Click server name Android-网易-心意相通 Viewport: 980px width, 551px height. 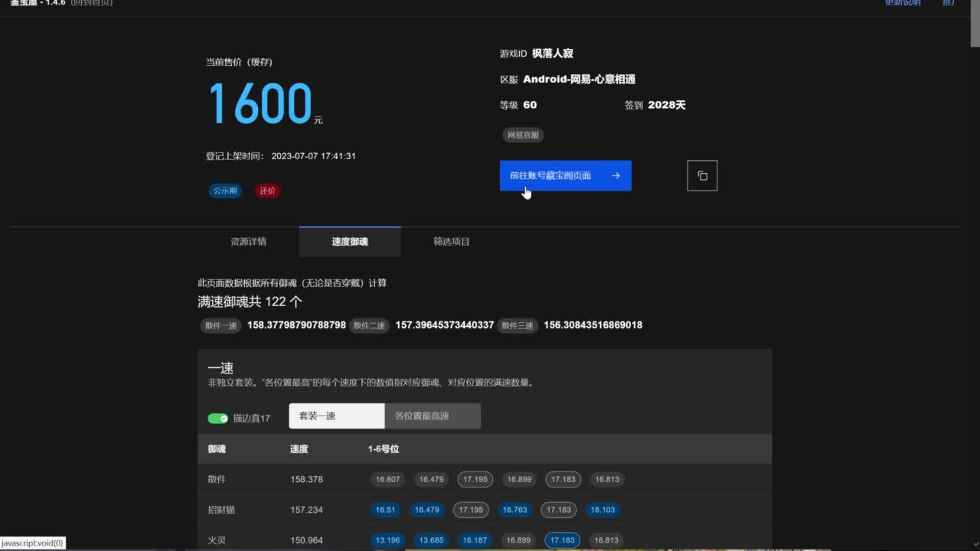click(579, 80)
